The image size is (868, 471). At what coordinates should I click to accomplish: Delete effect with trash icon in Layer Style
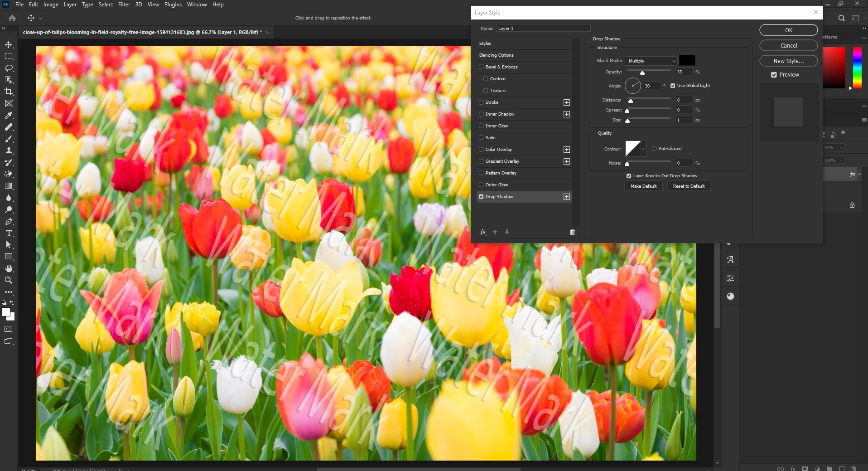(x=572, y=232)
